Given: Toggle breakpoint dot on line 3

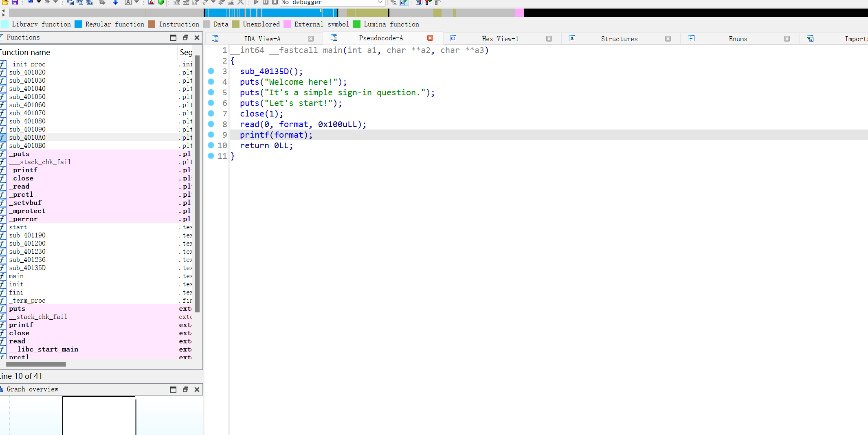Looking at the screenshot, I should tap(211, 71).
